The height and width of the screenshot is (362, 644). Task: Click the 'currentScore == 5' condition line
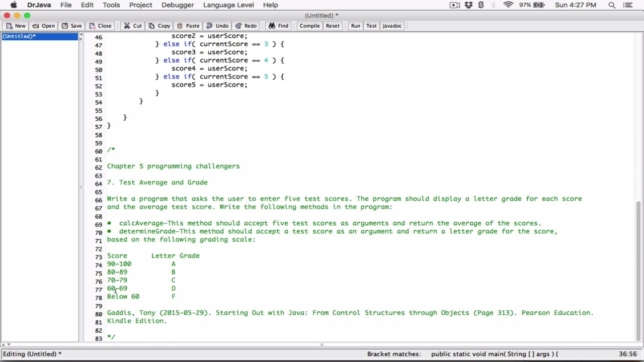coord(219,77)
